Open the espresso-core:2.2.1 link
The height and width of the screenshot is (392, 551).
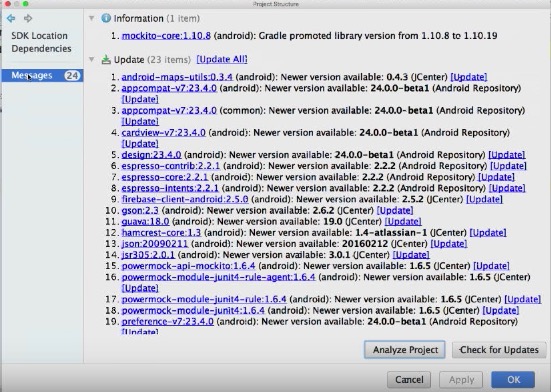point(165,177)
